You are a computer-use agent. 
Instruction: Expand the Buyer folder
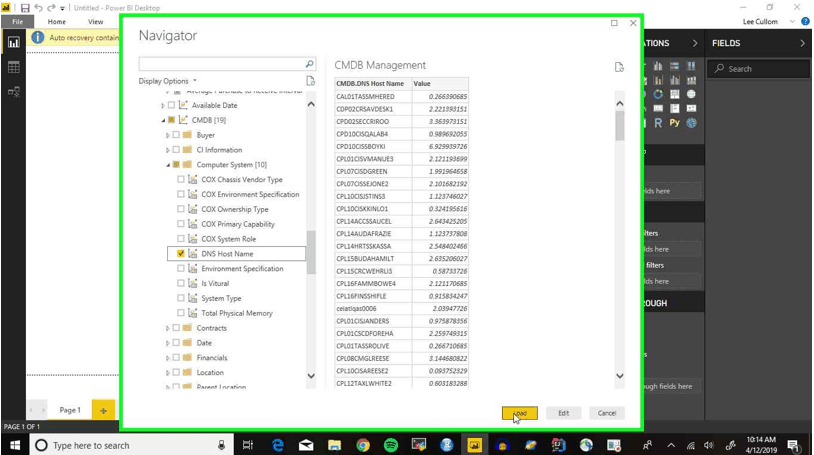pyautogui.click(x=167, y=135)
